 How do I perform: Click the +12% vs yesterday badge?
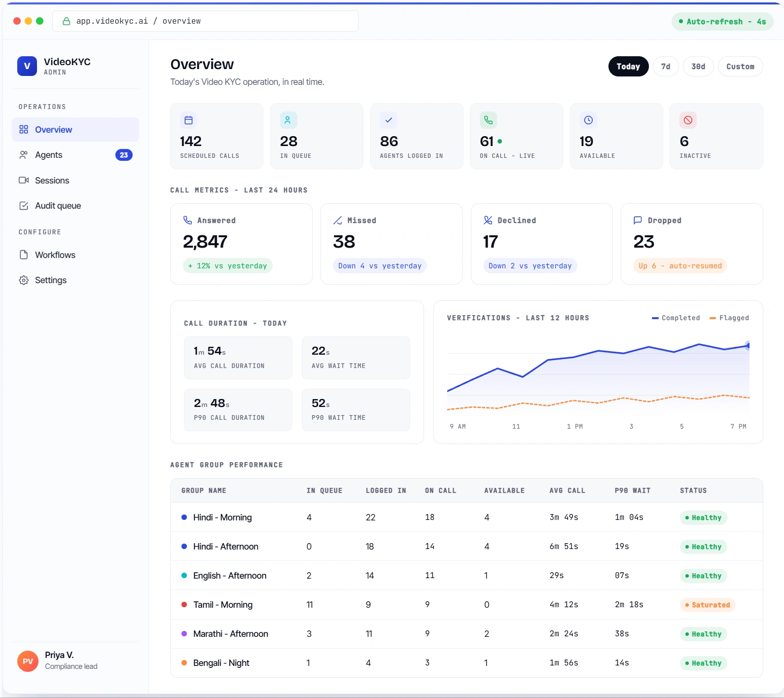[x=228, y=266]
